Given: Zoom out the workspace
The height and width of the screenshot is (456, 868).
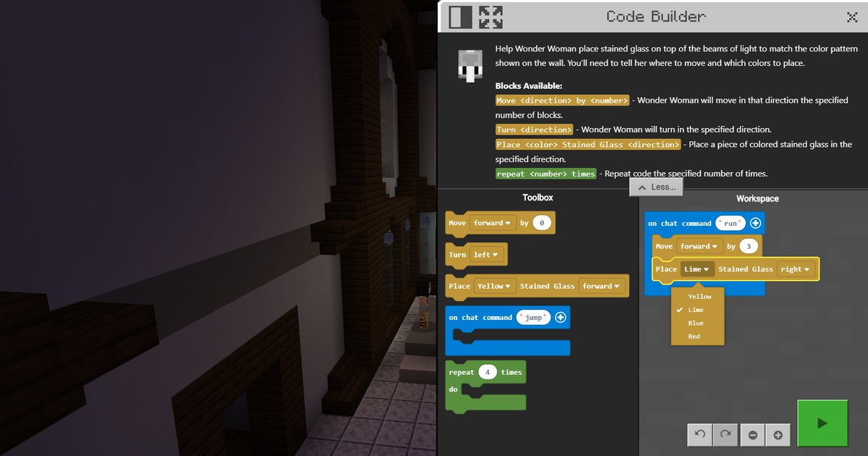Looking at the screenshot, I should 753,435.
